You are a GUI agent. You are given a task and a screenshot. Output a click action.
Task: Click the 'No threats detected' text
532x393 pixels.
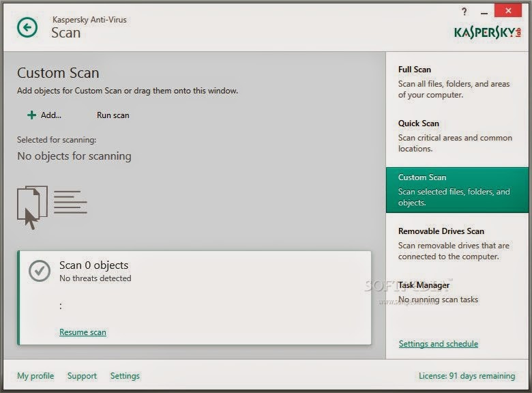[x=95, y=278]
